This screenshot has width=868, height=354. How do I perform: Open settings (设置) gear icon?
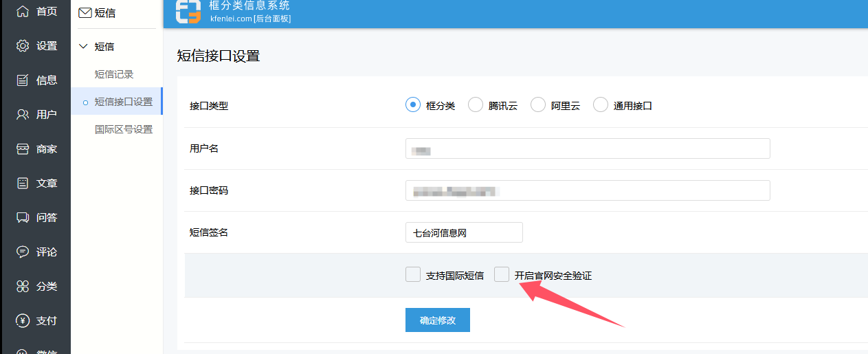click(x=23, y=46)
